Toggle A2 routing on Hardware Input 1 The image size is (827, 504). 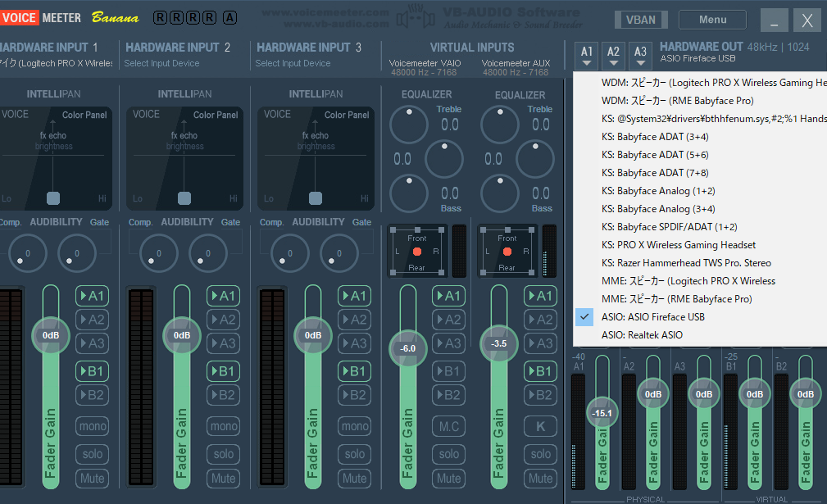pyautogui.click(x=93, y=320)
